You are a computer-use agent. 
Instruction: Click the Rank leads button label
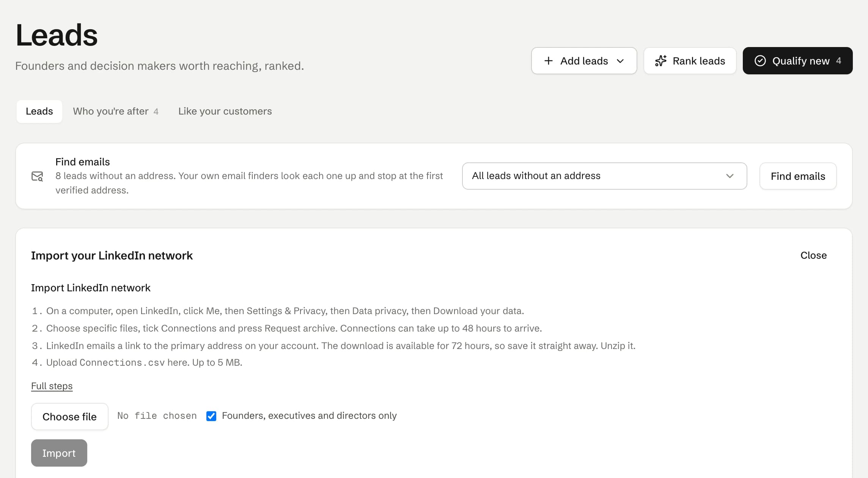699,61
